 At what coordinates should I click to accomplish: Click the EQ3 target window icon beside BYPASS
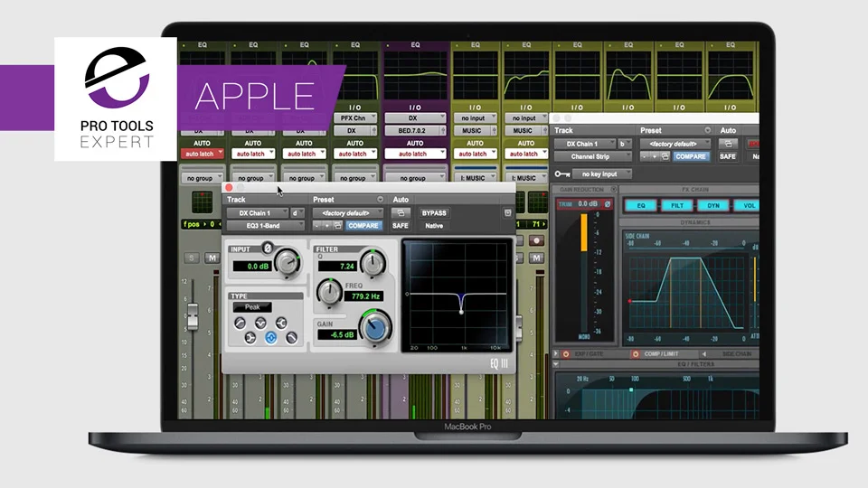click(x=507, y=212)
